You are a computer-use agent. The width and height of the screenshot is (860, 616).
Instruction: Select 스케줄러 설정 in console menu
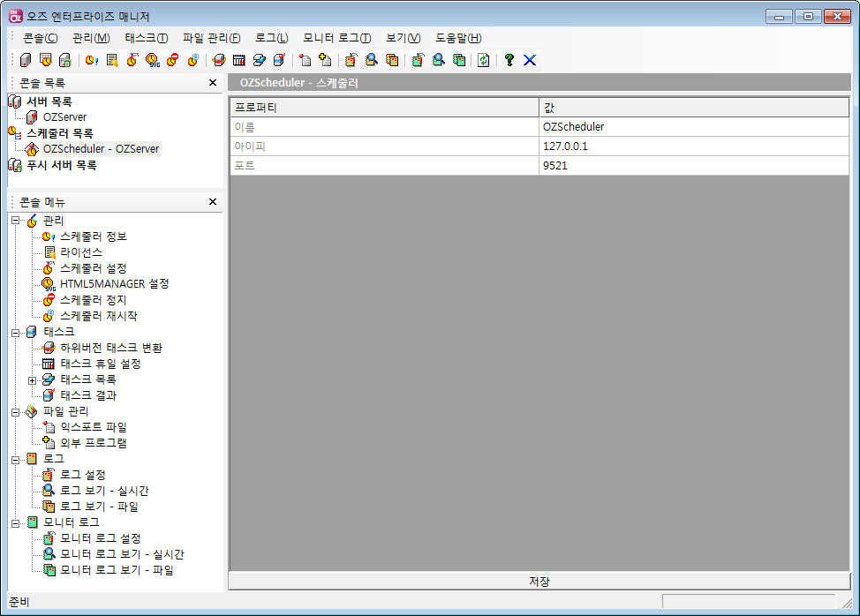pos(94,268)
